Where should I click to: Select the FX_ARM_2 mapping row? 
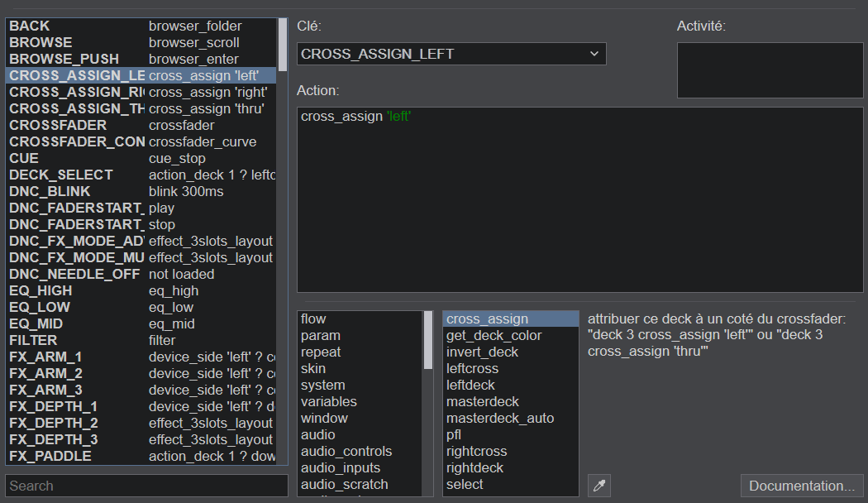(x=141, y=374)
